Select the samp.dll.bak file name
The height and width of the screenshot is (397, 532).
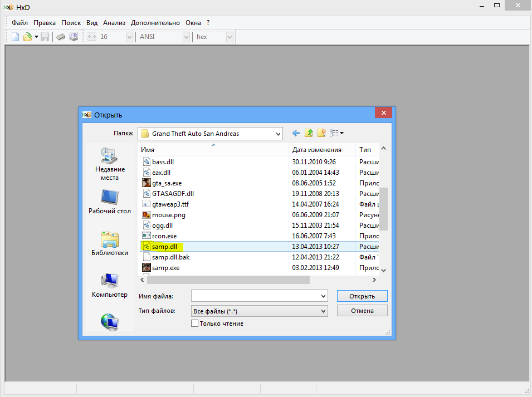coord(170,257)
